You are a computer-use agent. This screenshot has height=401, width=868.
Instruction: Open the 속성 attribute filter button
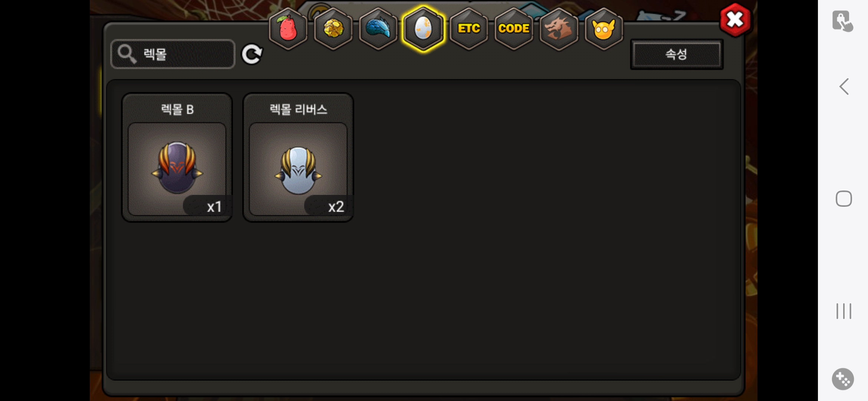677,54
